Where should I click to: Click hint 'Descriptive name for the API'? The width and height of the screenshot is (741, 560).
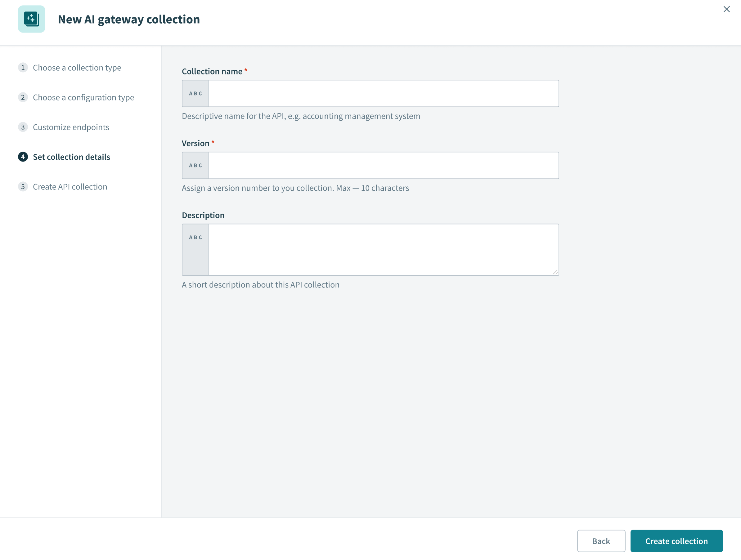[301, 116]
